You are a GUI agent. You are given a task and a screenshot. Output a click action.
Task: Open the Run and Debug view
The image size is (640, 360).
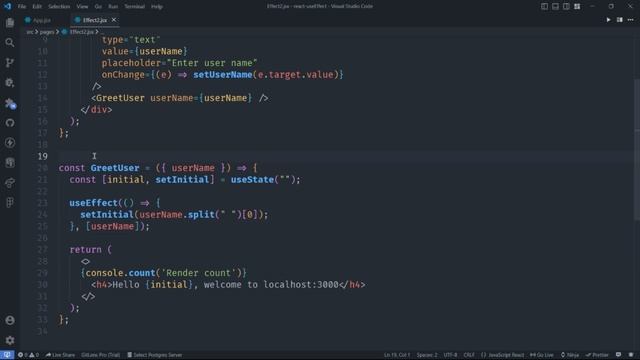pyautogui.click(x=10, y=82)
